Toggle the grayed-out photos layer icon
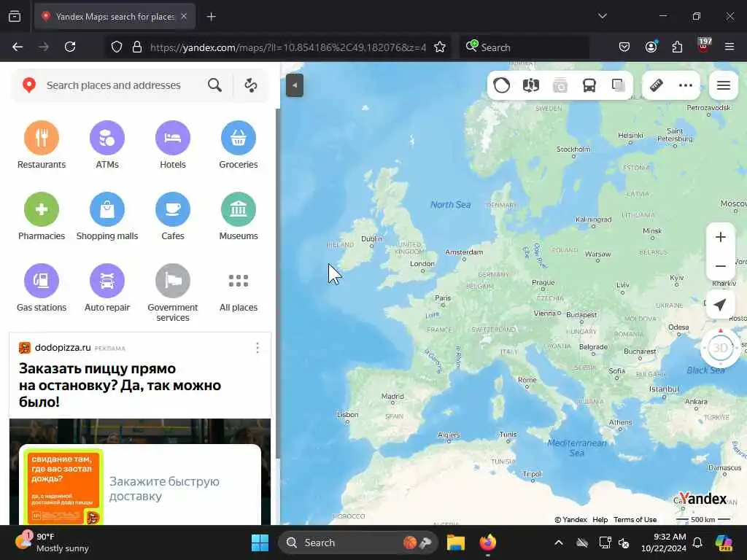The height and width of the screenshot is (560, 747). click(x=560, y=86)
